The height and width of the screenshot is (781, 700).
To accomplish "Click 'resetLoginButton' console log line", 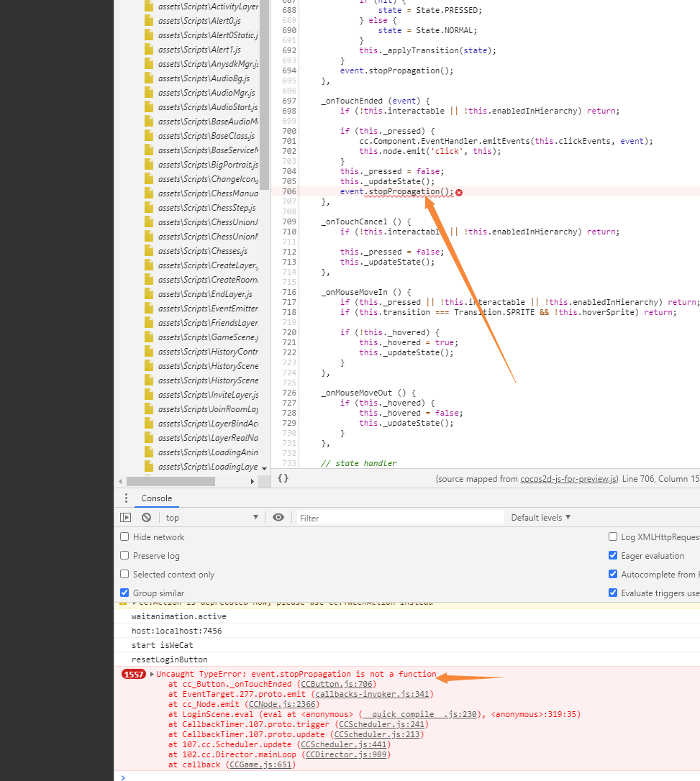I will pos(169,659).
